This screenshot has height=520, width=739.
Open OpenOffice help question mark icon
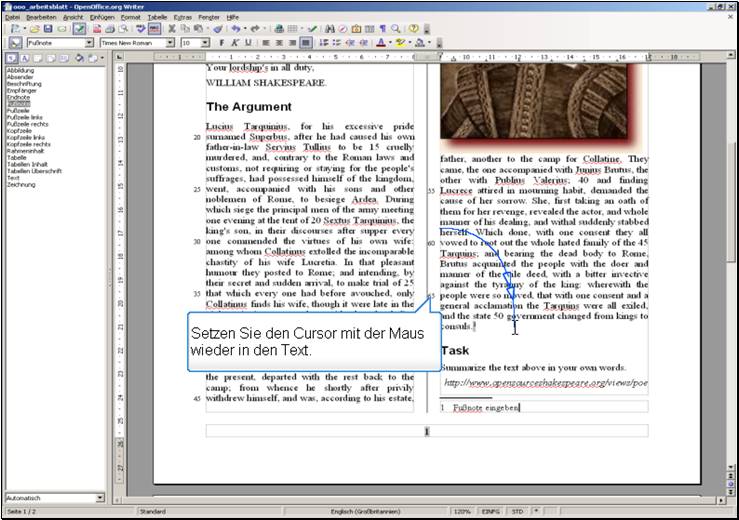pyautogui.click(x=413, y=29)
